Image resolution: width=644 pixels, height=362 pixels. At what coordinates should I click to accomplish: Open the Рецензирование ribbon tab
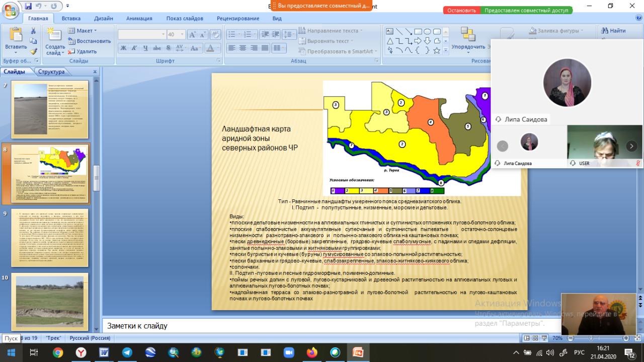tap(238, 18)
